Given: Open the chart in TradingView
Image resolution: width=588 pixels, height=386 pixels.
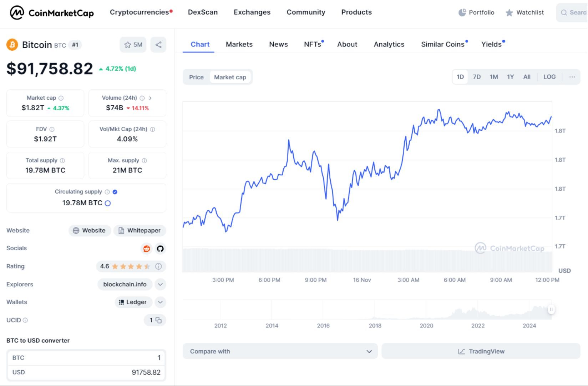Looking at the screenshot, I should point(481,351).
